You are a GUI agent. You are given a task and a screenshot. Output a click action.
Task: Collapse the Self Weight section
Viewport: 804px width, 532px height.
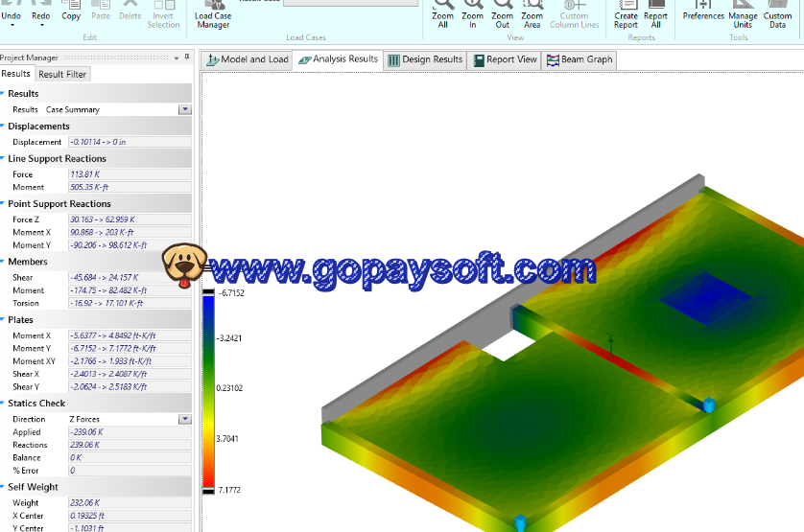click(4, 487)
